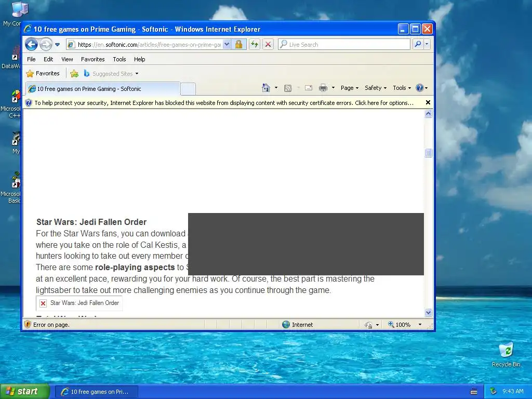Click the Stop loading X icon

(268, 45)
